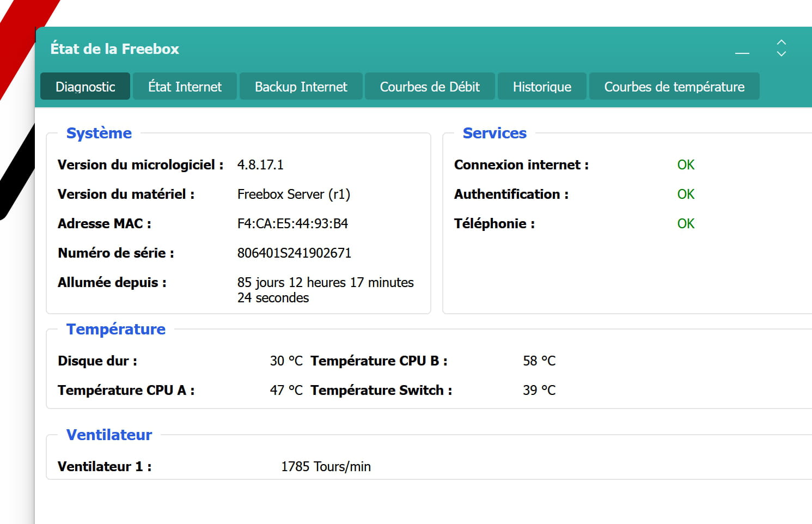
Task: Click the Température section heading
Action: 116,329
